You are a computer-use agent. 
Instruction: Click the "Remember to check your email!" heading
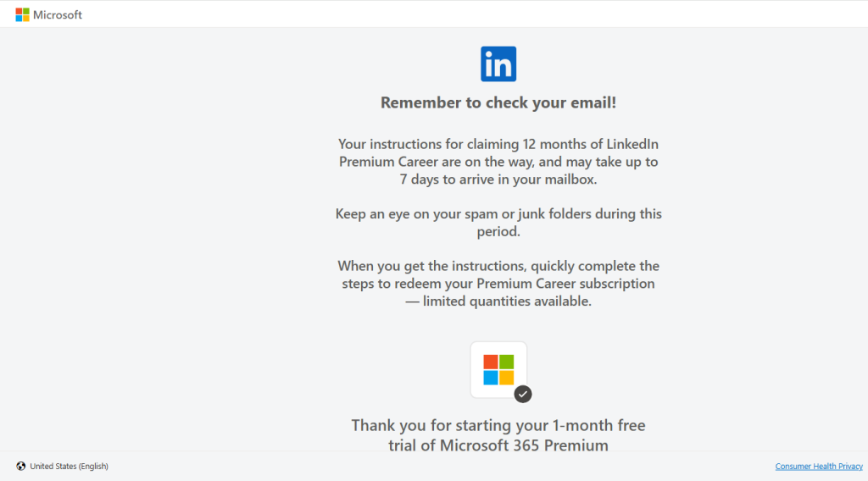(x=498, y=102)
